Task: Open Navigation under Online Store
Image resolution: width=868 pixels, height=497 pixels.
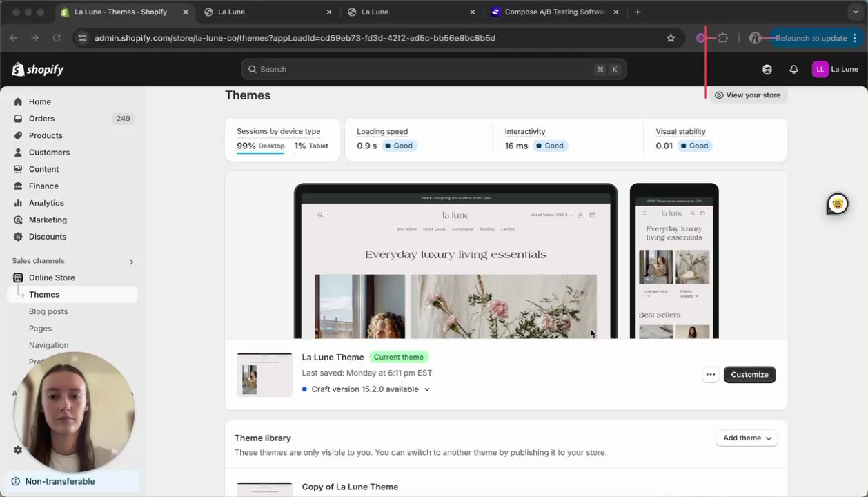Action: coord(48,345)
